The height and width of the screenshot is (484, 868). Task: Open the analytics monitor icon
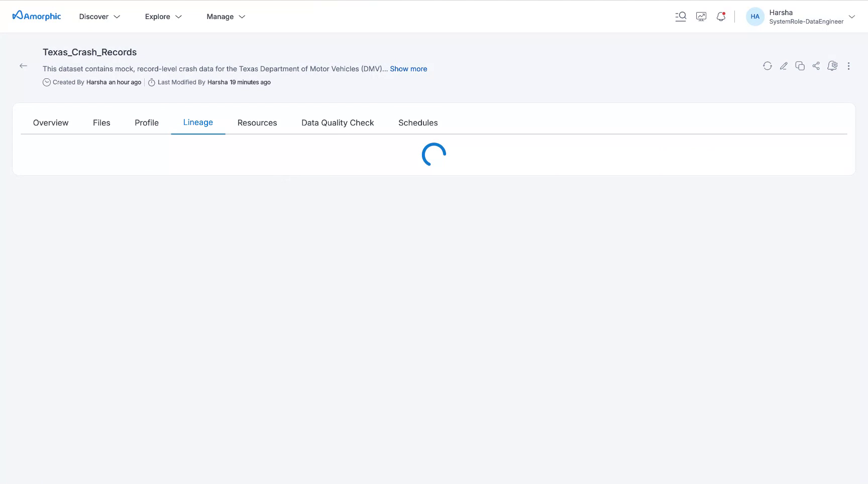701,16
